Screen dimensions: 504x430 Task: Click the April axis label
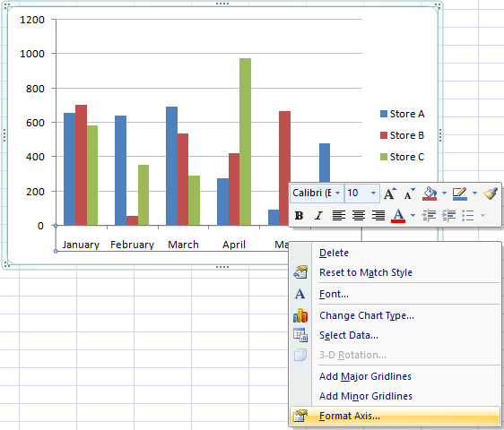click(234, 245)
